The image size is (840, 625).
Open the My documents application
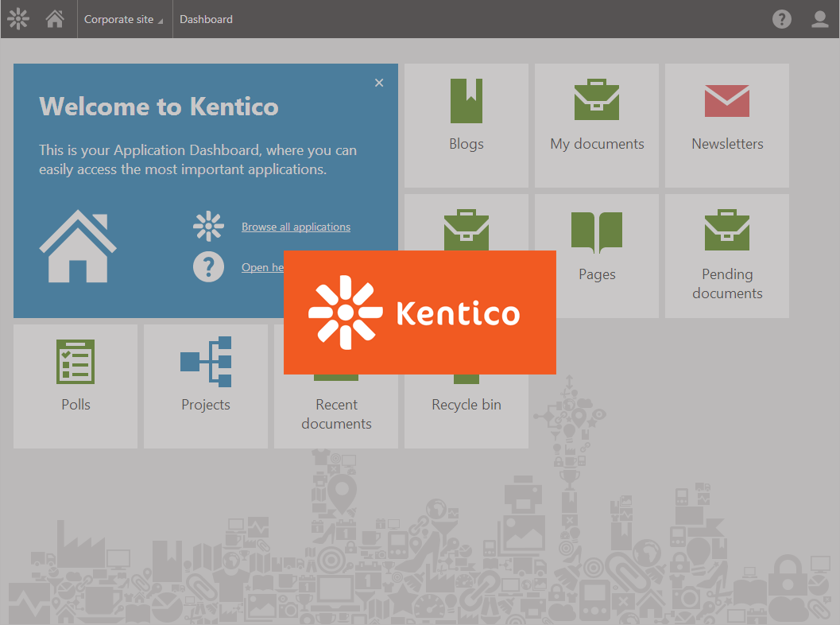597,126
